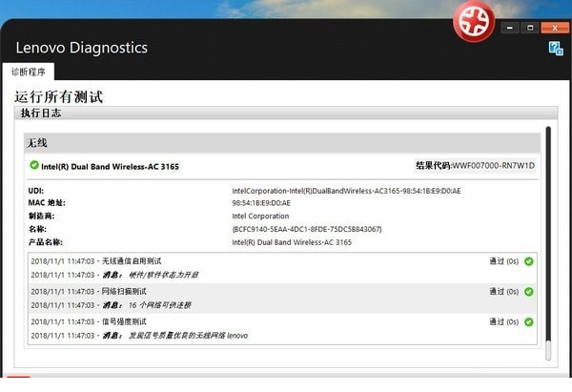Select the 网络扫描测试 log entry
The height and width of the screenshot is (392, 572).
tap(89, 292)
